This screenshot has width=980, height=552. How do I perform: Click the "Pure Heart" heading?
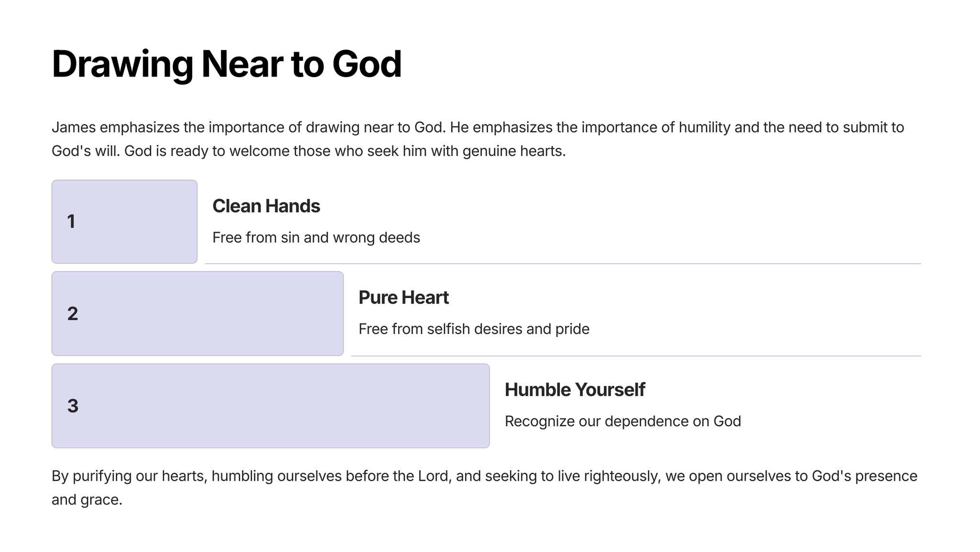[403, 298]
